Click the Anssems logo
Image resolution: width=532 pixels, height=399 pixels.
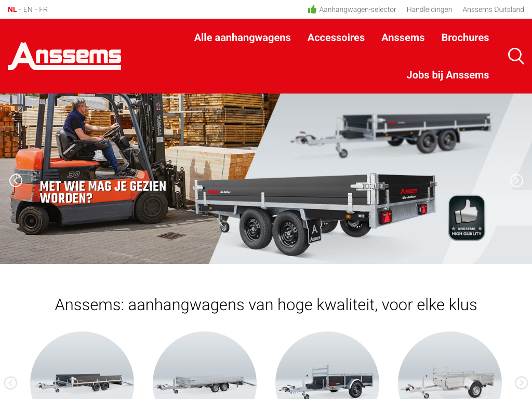pos(64,56)
